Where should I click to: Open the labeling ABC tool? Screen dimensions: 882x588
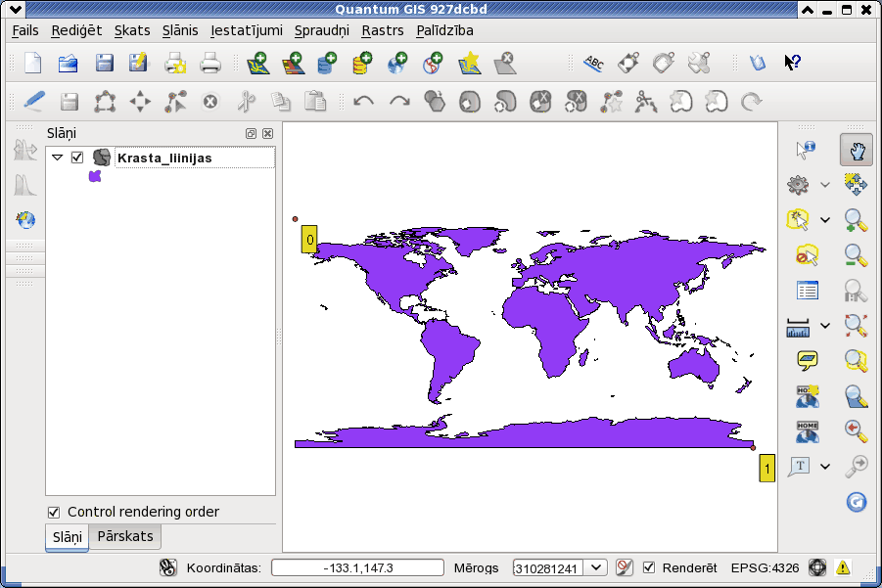click(593, 63)
